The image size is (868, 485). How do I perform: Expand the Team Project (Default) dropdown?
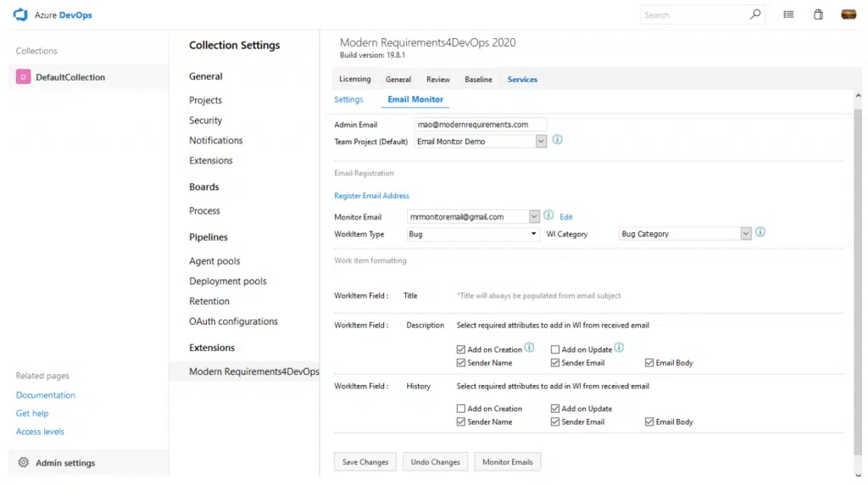pos(541,142)
